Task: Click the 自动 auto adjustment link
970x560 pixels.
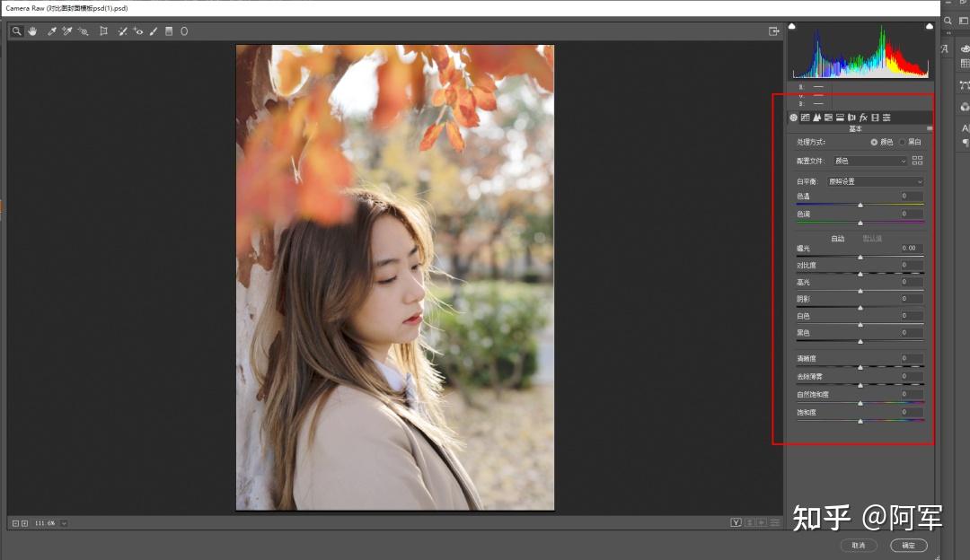Action: click(838, 239)
